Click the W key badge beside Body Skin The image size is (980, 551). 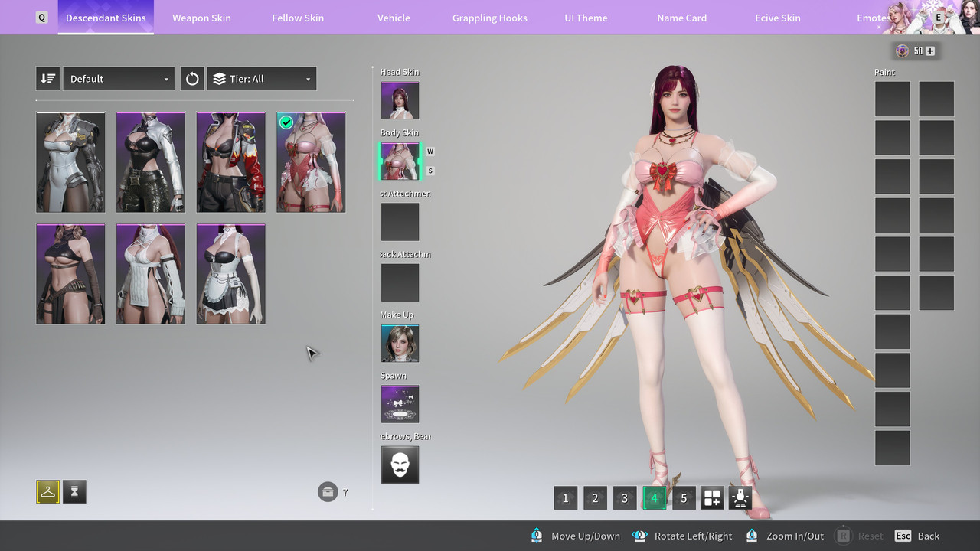[x=430, y=152]
